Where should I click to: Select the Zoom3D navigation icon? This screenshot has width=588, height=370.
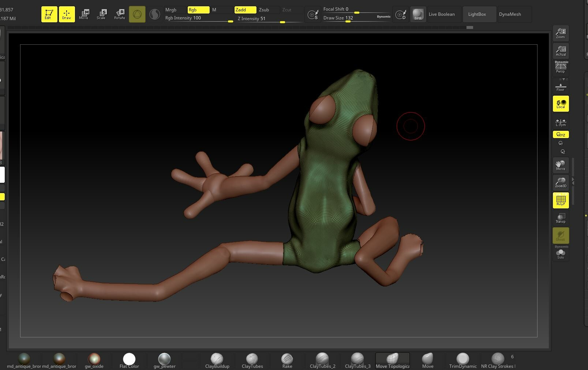561,182
